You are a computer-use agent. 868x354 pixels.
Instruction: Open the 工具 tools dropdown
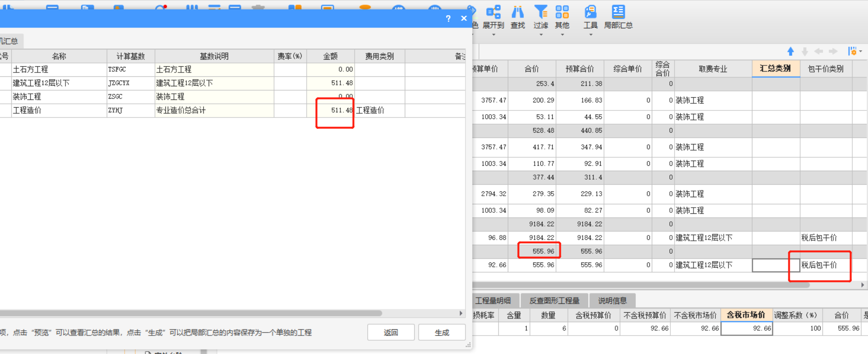pos(590,35)
